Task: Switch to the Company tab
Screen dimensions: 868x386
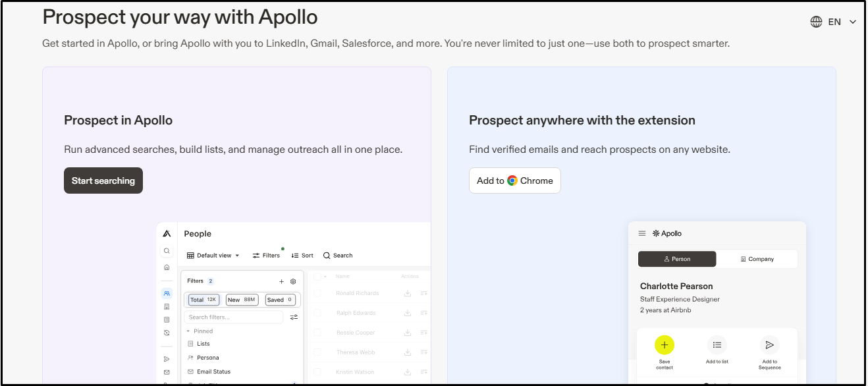Action: tap(757, 259)
